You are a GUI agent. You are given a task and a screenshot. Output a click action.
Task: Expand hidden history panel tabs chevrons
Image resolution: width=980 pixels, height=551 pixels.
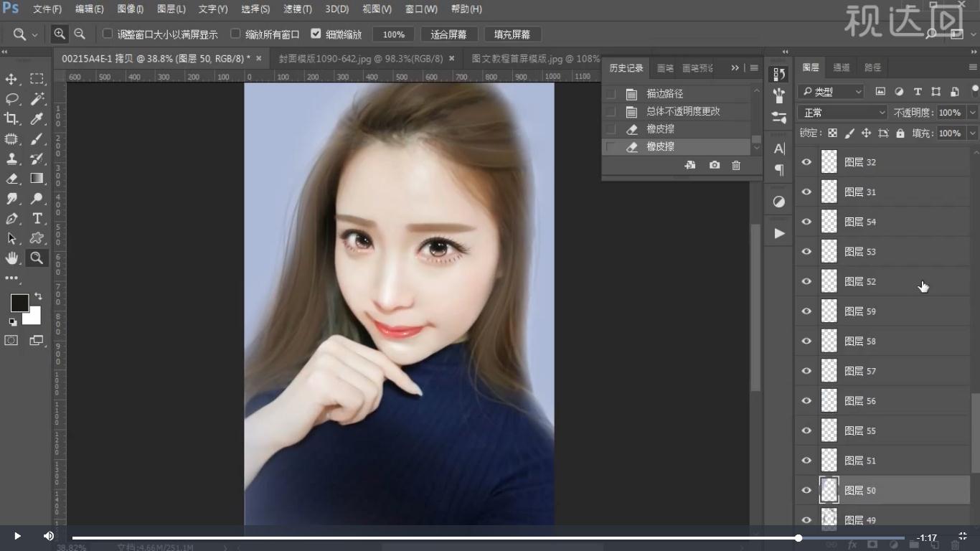pos(735,67)
